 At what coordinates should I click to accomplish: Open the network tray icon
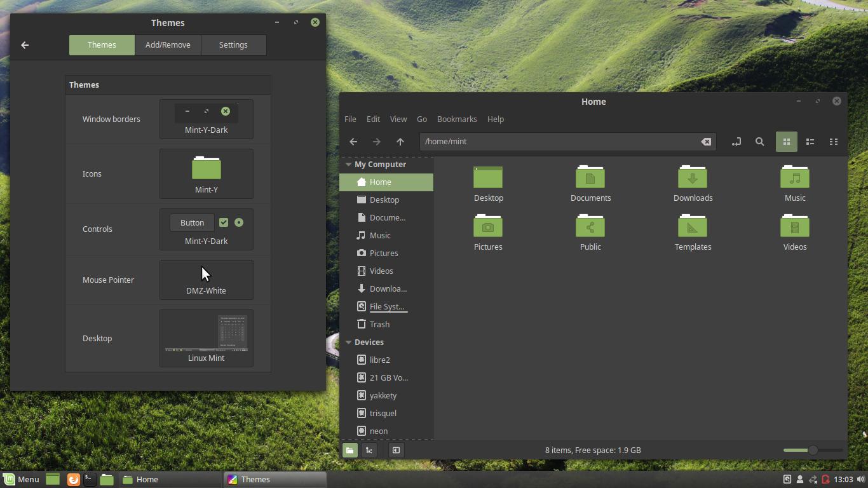click(x=813, y=480)
